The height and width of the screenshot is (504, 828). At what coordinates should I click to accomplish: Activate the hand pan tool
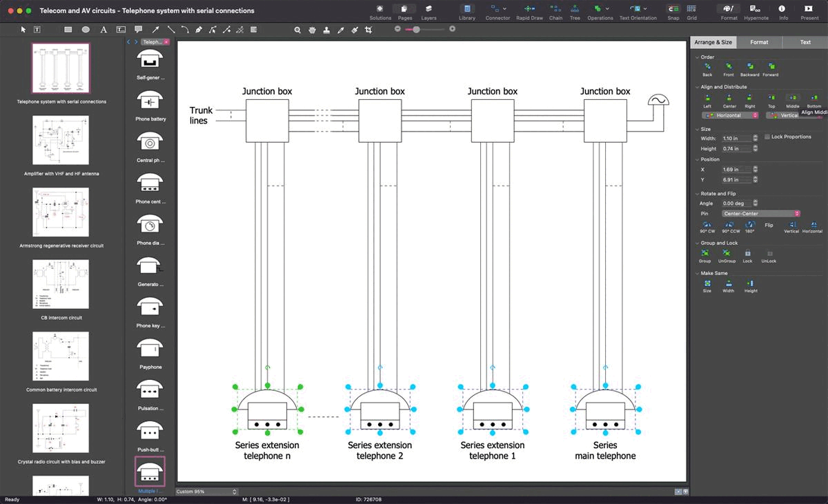(312, 30)
